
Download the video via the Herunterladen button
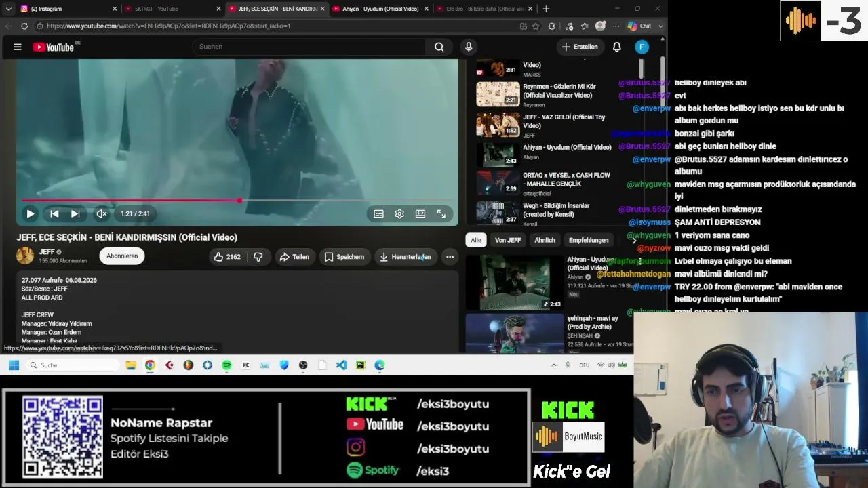406,257
